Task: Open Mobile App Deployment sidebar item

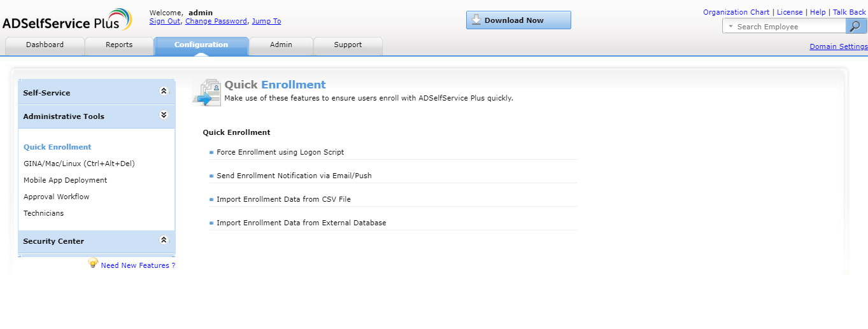Action: click(x=65, y=180)
